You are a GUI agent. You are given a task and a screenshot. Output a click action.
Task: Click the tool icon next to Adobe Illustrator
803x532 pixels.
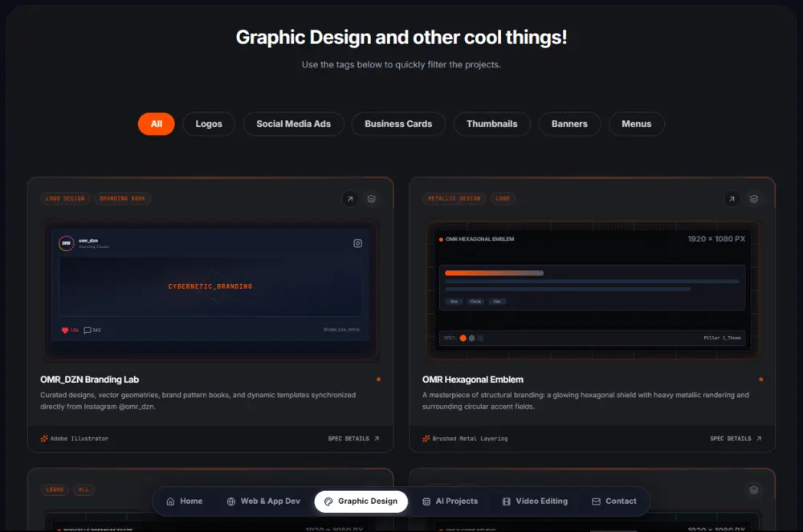44,438
